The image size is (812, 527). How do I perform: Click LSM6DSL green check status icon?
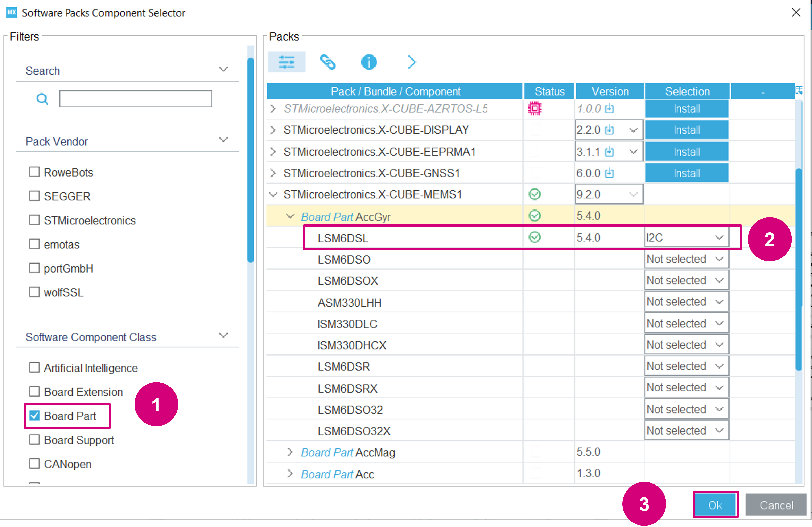click(534, 237)
